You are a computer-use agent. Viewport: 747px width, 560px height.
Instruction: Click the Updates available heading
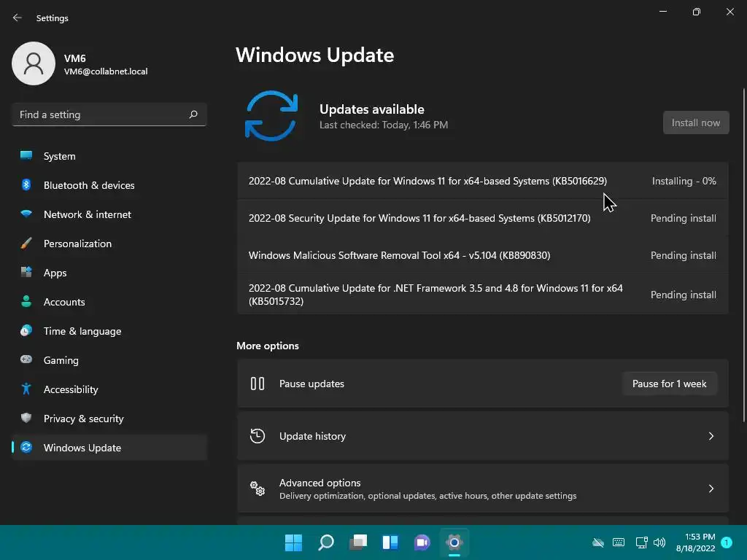[x=371, y=109]
